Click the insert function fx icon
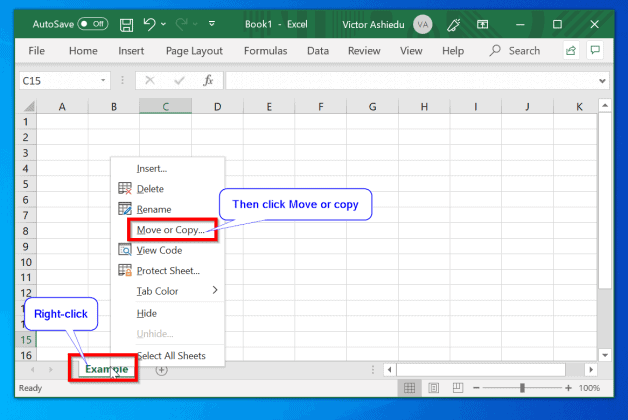The height and width of the screenshot is (420, 628). coord(208,80)
